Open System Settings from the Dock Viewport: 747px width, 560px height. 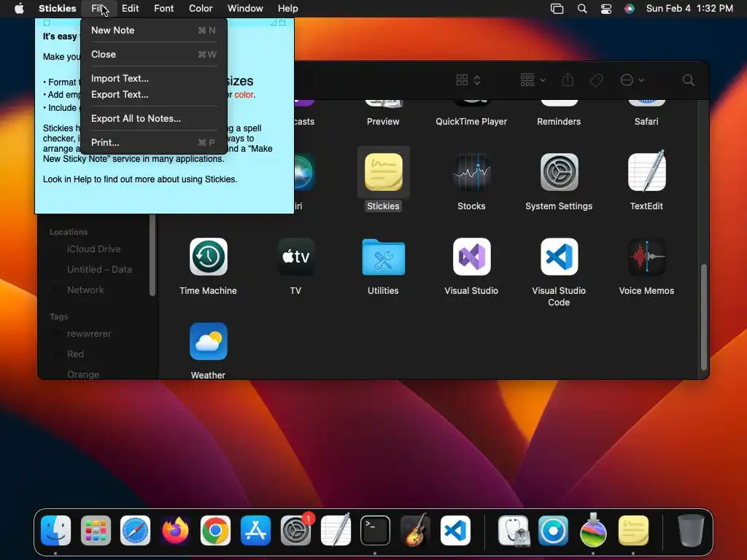(x=295, y=530)
